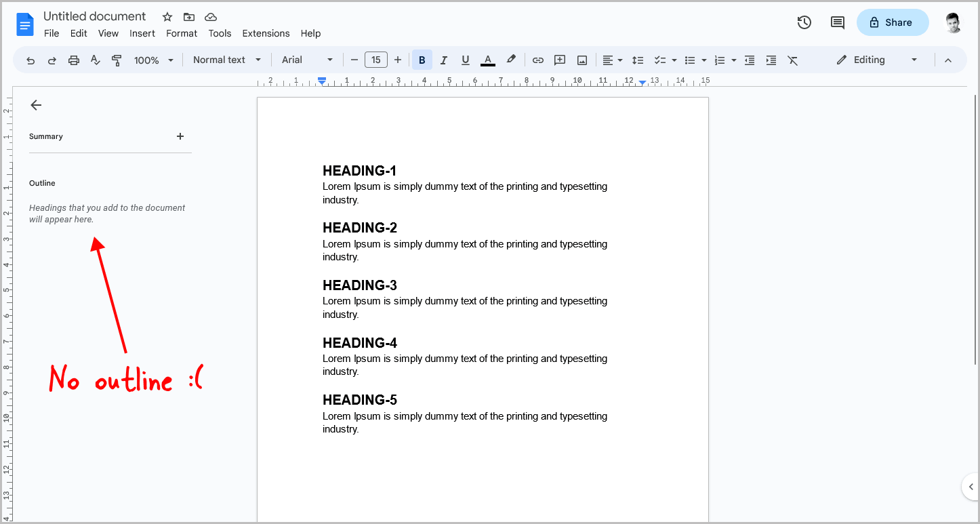980x524 pixels.
Task: Click the HEADING-5 text
Action: click(360, 400)
